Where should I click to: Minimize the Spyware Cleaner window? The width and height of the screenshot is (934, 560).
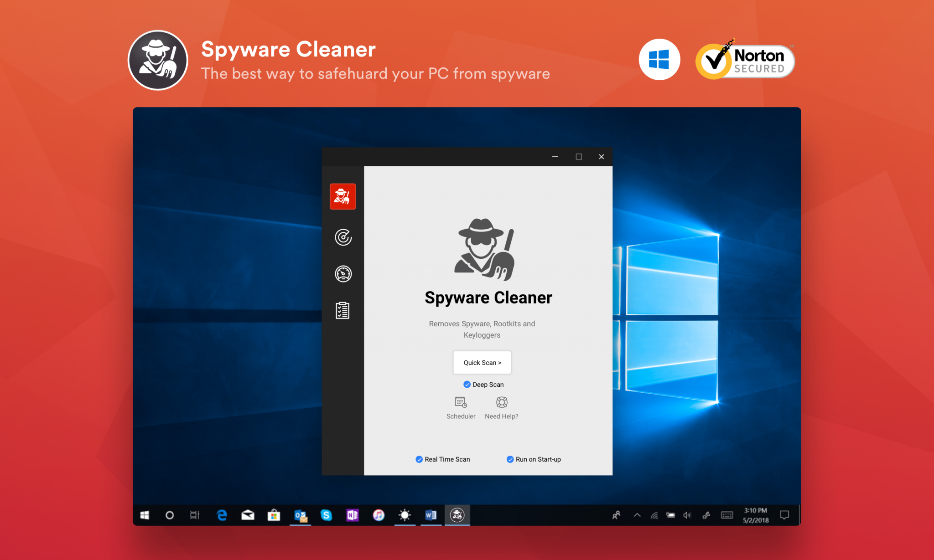[555, 157]
